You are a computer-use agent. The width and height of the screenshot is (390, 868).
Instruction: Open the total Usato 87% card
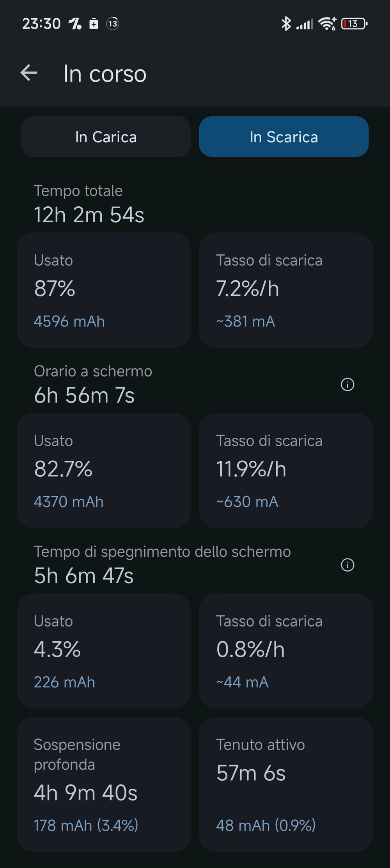pos(104,290)
